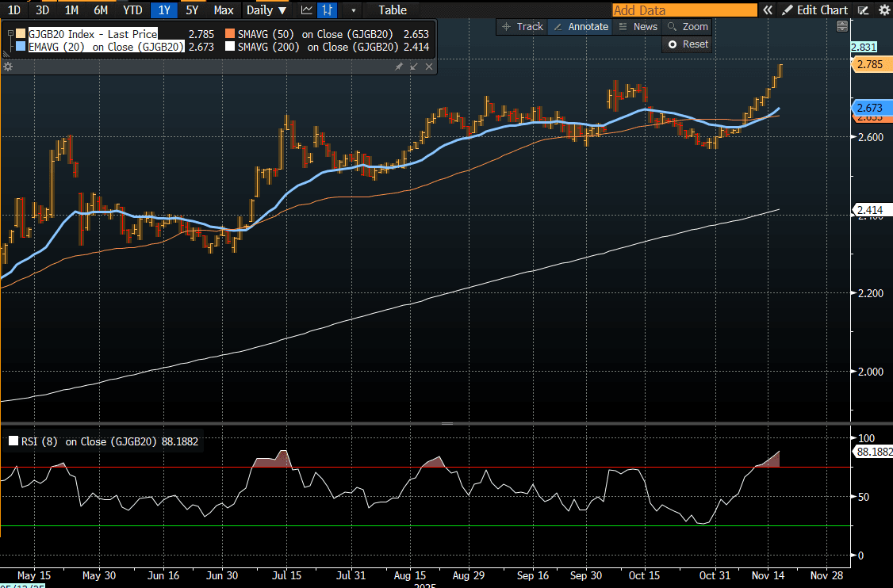Open chart settings gear at top right
The image size is (893, 588).
883,10
